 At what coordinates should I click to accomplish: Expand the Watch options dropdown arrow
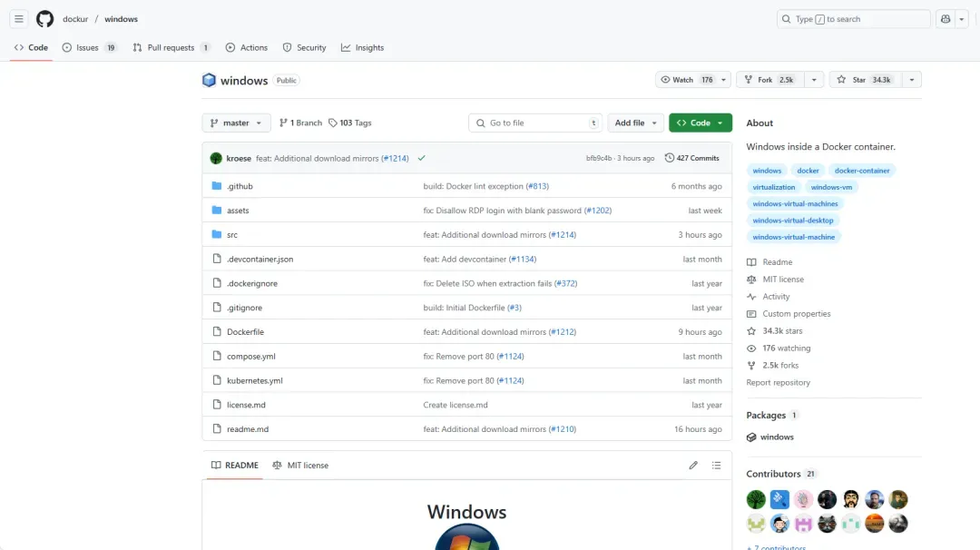click(724, 80)
